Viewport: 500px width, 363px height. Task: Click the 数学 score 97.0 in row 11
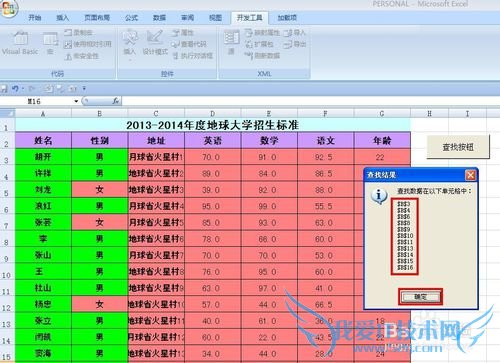pyautogui.click(x=269, y=288)
